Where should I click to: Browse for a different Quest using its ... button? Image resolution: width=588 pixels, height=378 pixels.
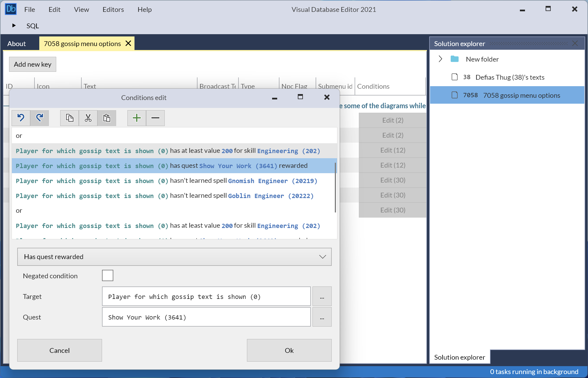tap(322, 317)
